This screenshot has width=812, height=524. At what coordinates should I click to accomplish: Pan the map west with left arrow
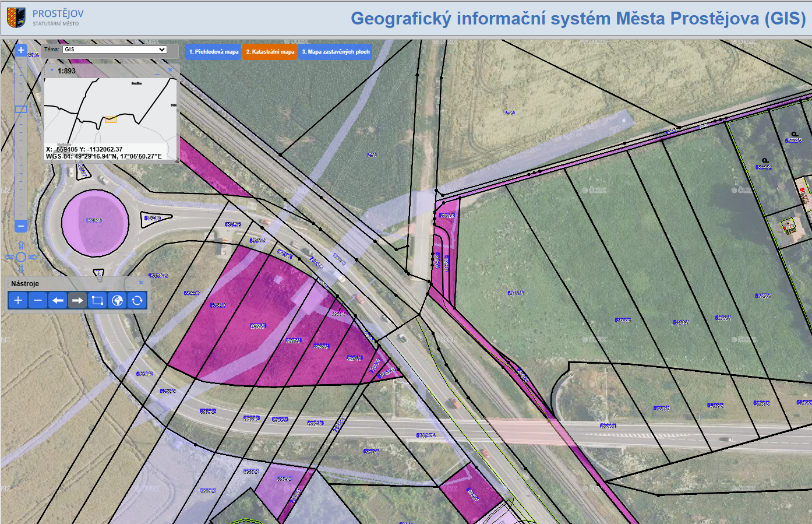pos(9,257)
